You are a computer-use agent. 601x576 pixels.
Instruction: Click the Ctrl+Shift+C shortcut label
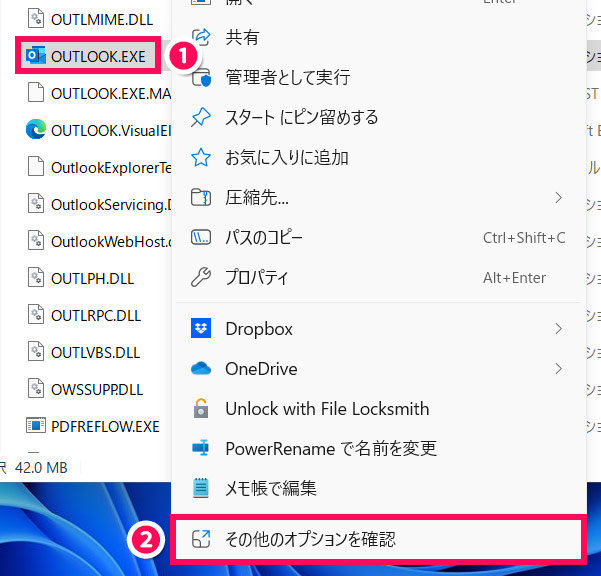[x=524, y=238]
